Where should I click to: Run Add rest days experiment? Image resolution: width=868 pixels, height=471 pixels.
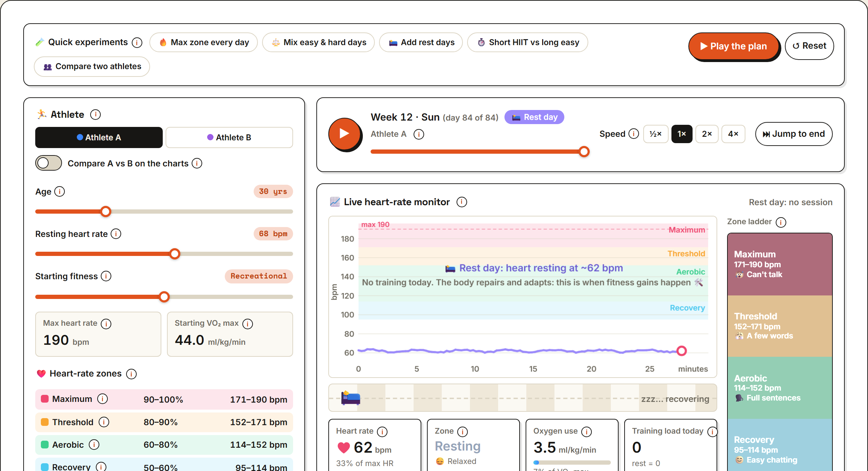coord(421,42)
